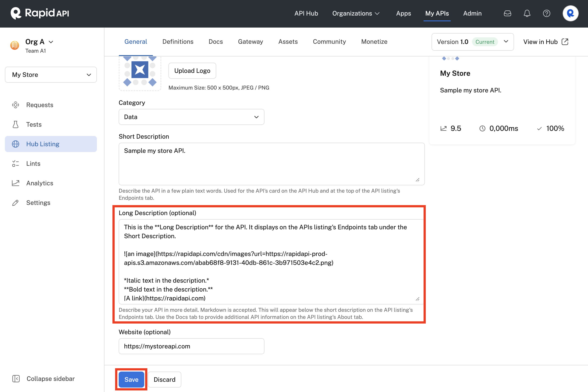This screenshot has height=392, width=588.
Task: Click the RapidAPI logo
Action: tap(40, 13)
